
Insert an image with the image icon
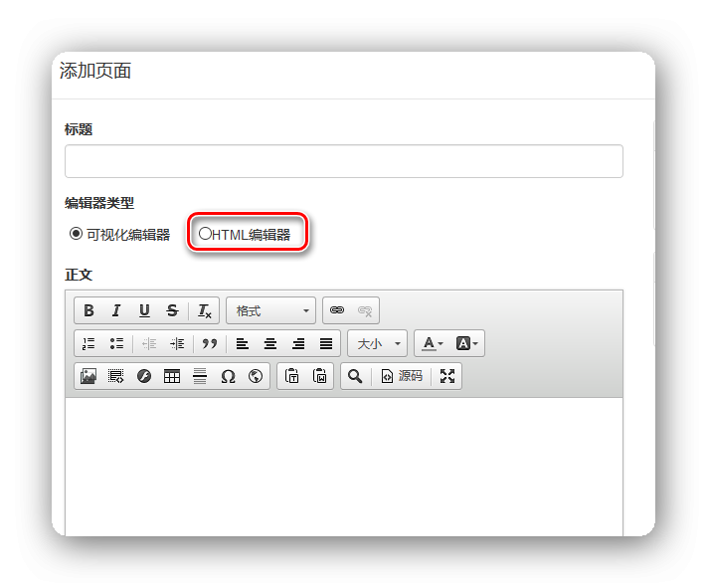[88, 376]
